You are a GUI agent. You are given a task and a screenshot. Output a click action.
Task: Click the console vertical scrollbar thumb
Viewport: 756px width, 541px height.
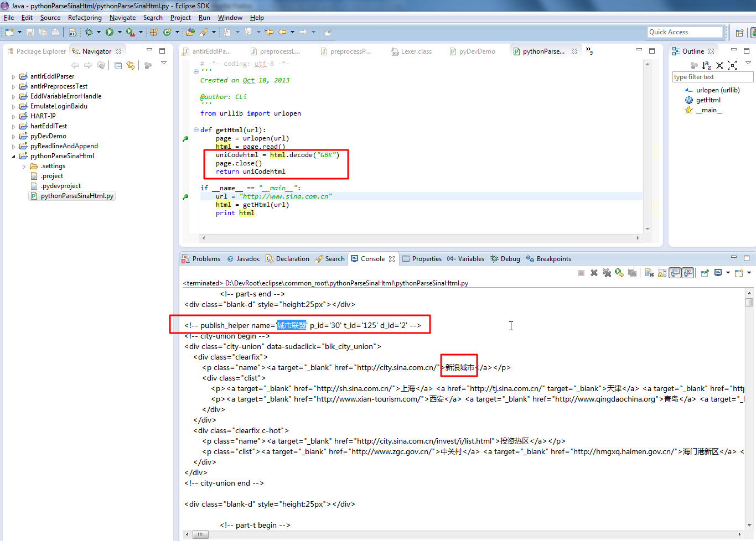pyautogui.click(x=749, y=302)
